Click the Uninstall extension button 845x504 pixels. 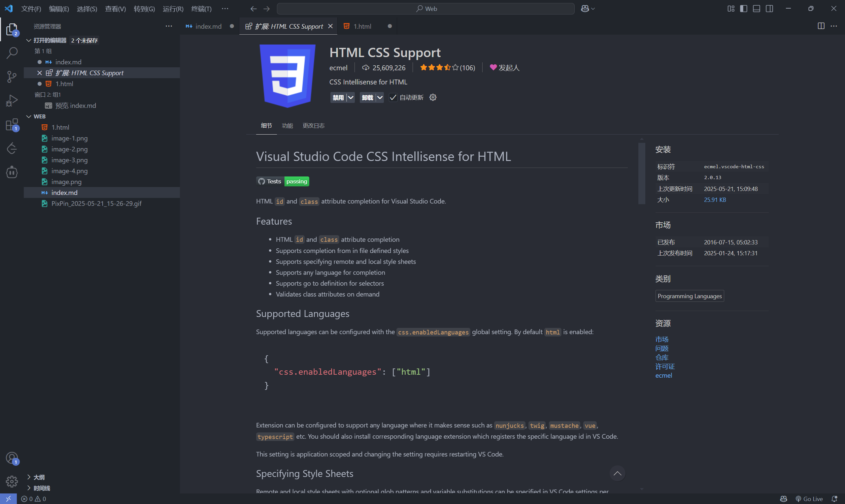point(367,98)
